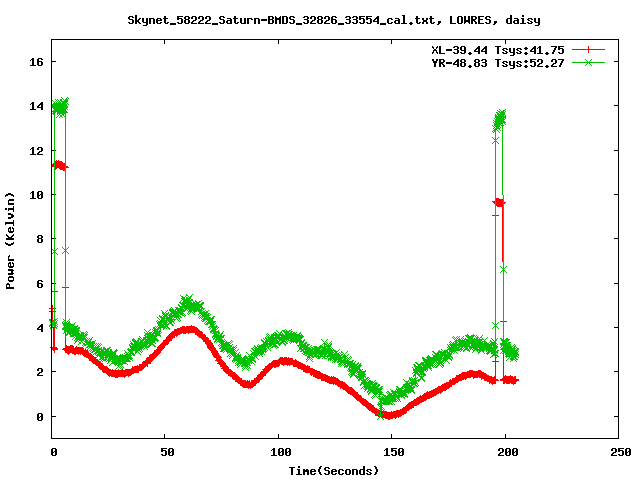Click the Power (Kelvin) y-axis label
640x480 pixels.
click(x=10, y=240)
